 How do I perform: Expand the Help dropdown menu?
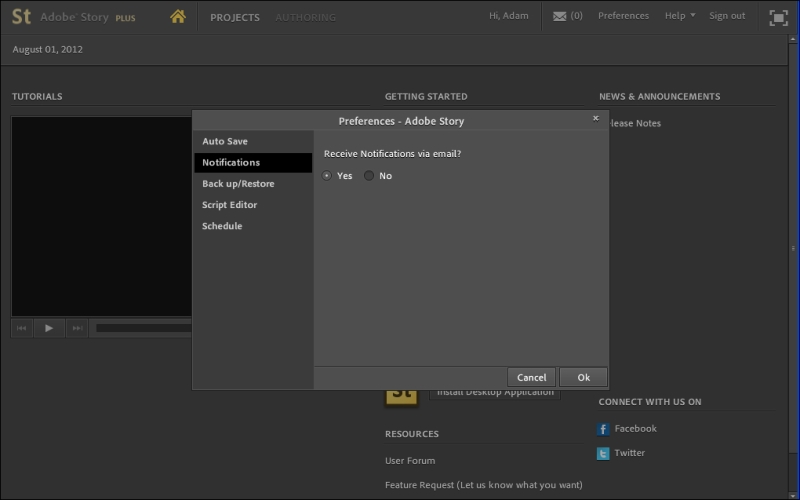(x=680, y=16)
